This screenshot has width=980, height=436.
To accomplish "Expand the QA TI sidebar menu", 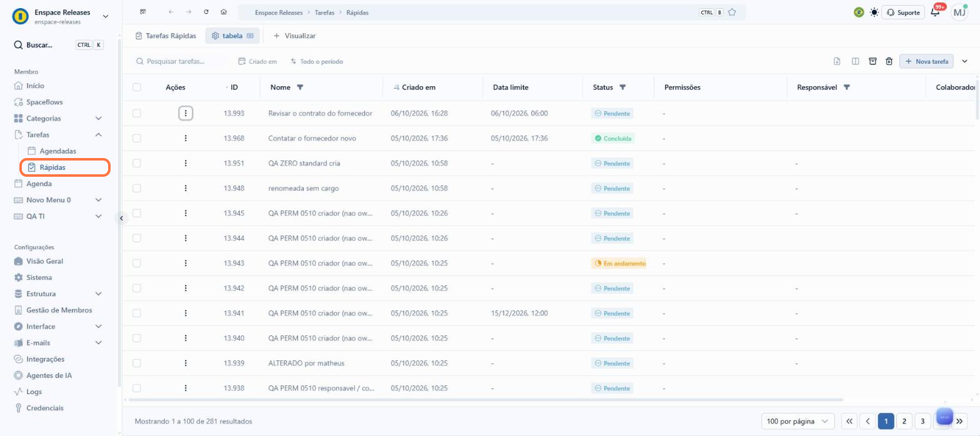I will (x=98, y=216).
